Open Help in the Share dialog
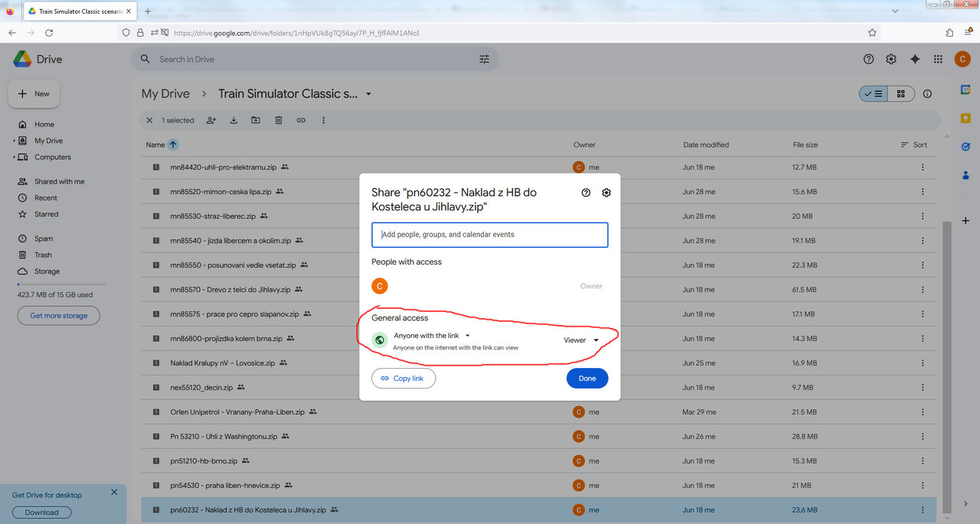The image size is (980, 524). click(586, 193)
